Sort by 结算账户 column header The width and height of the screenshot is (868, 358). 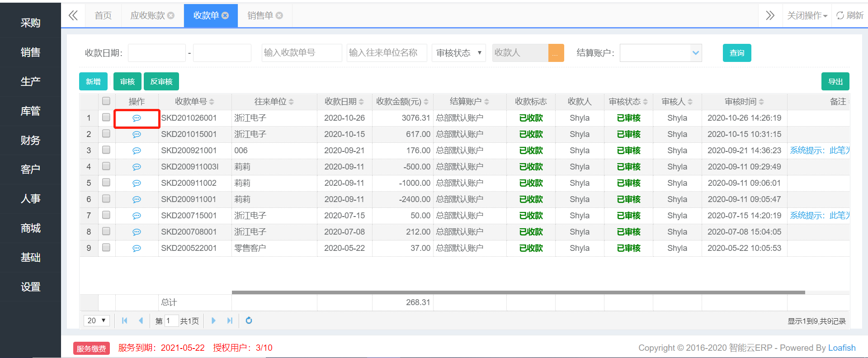pyautogui.click(x=469, y=102)
